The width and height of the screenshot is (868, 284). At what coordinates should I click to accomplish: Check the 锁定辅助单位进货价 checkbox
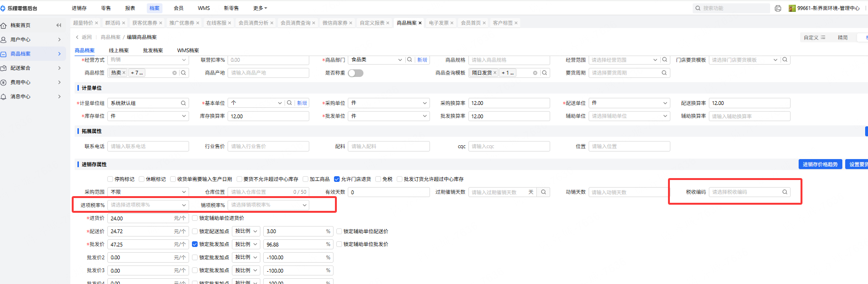[195, 218]
